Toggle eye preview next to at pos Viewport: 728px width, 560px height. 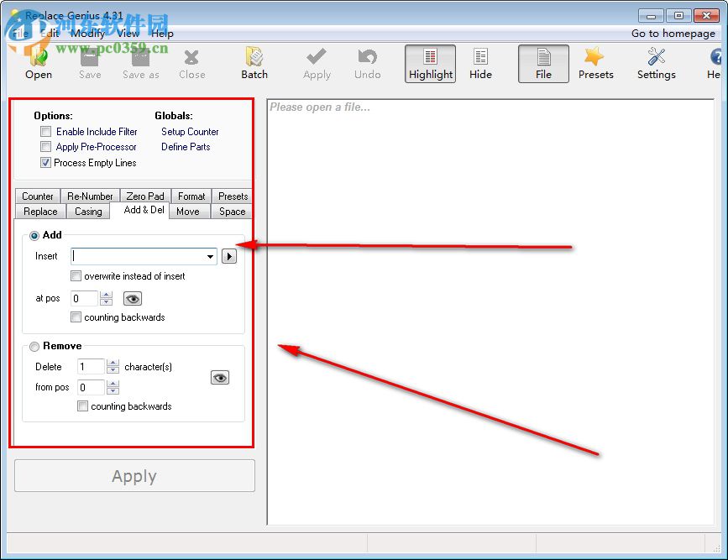pos(133,299)
